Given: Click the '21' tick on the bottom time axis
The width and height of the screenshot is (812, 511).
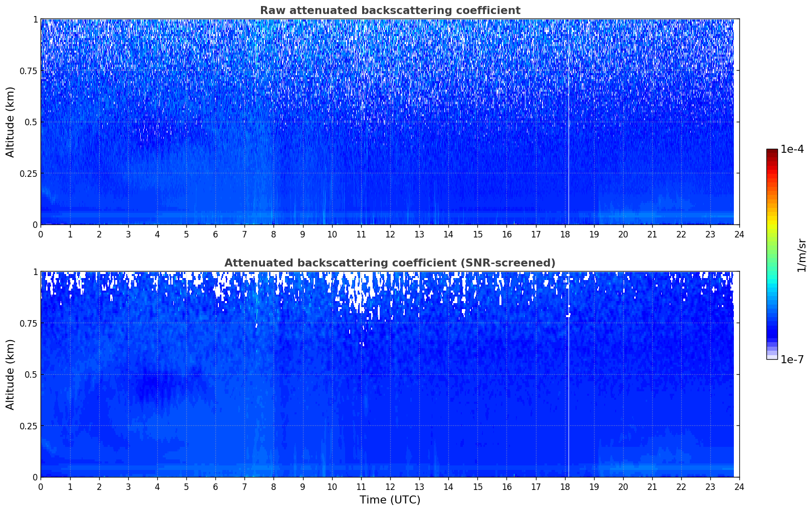Looking at the screenshot, I should tap(652, 486).
